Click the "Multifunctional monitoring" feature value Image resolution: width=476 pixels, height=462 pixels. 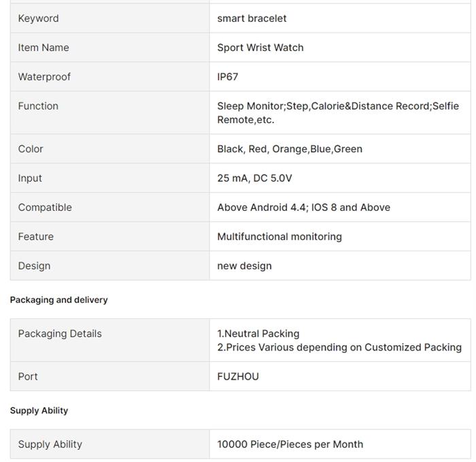[x=279, y=237]
